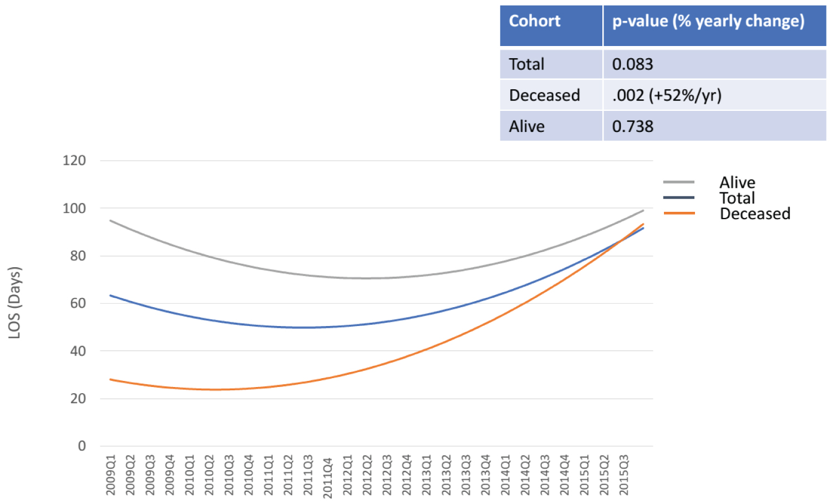
Task: Select the Deceased label in chart legend
Action: coord(754,213)
